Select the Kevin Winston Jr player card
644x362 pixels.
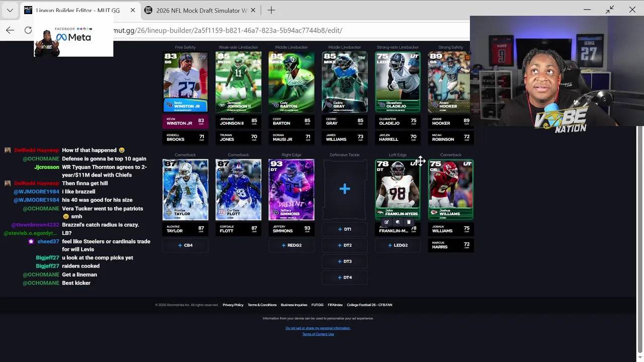[185, 82]
